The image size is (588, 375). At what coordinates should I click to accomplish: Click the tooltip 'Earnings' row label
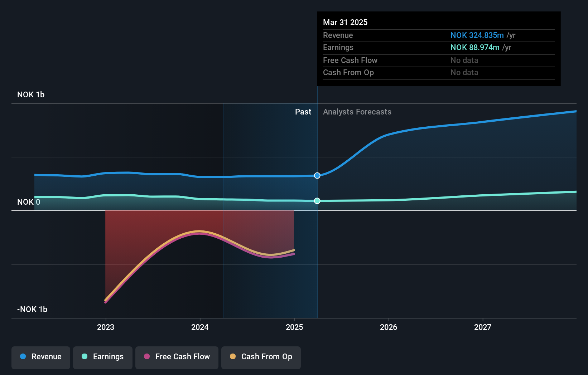tap(338, 47)
